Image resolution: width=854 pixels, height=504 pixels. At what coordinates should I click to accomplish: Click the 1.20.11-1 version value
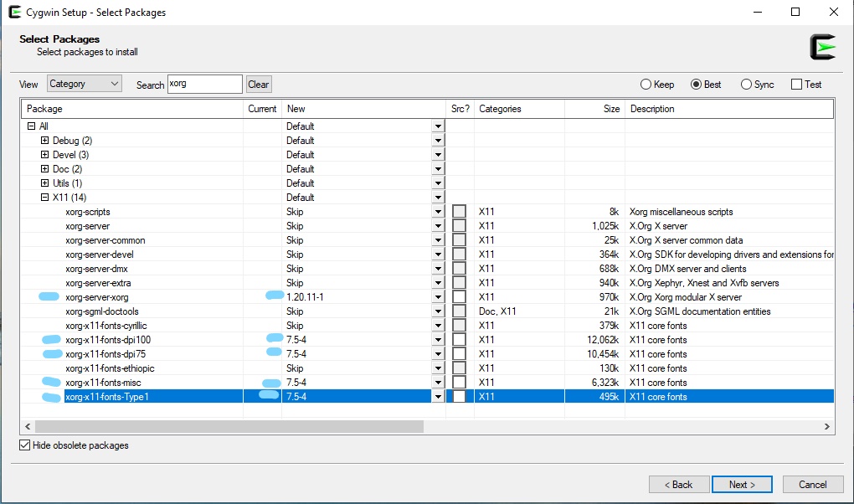click(x=305, y=297)
